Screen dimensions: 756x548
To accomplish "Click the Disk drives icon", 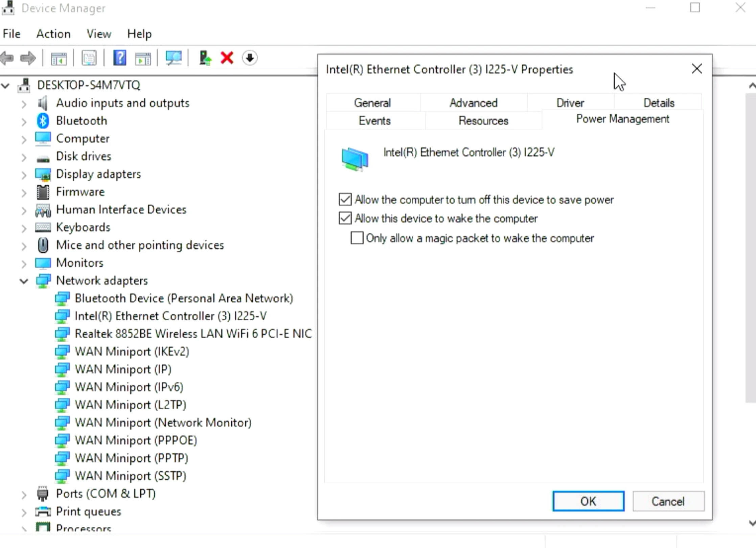I will click(x=43, y=158).
